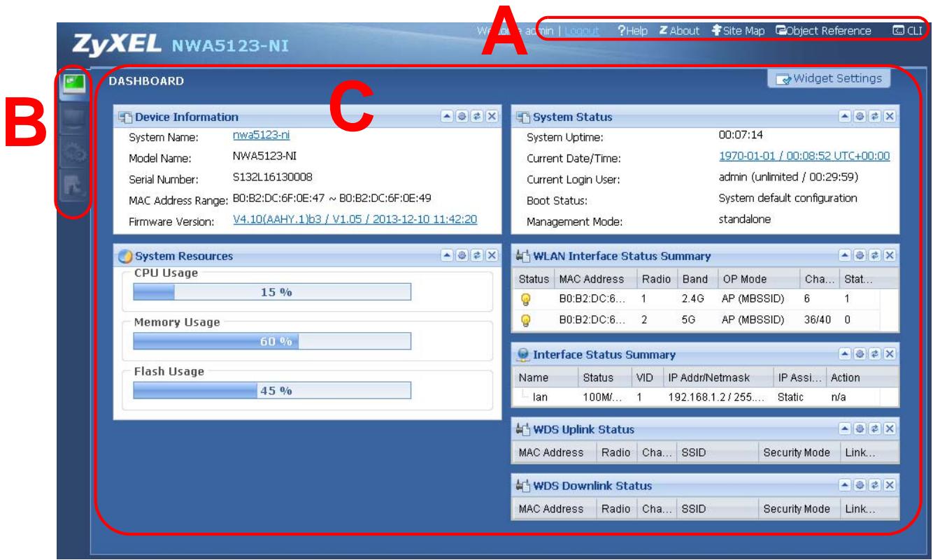933x560 pixels.
Task: Click the nwa5123-ni system name link
Action: click(x=261, y=136)
